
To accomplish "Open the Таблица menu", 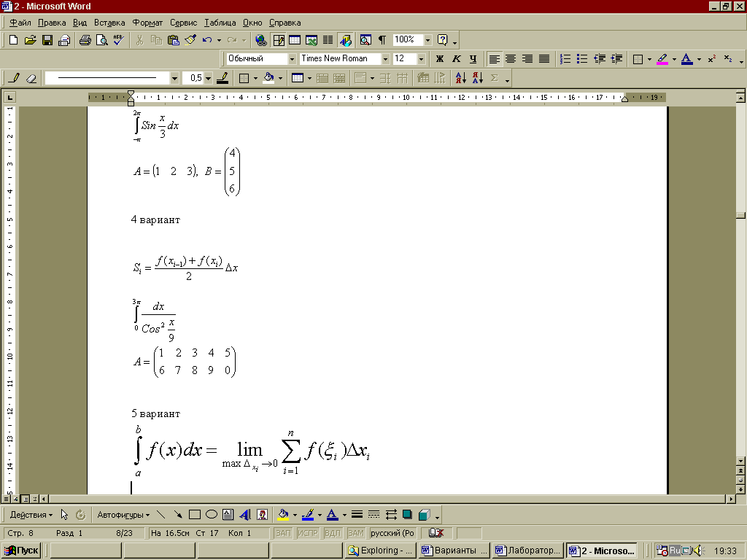I will pyautogui.click(x=220, y=23).
